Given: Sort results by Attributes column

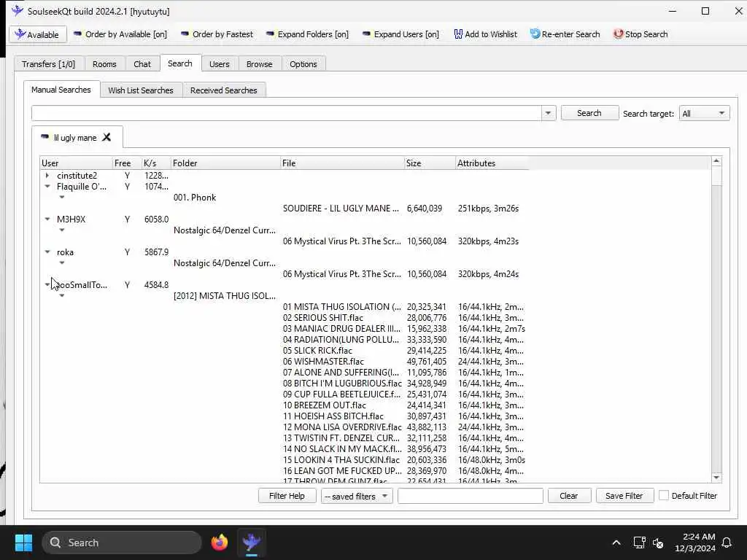Looking at the screenshot, I should [x=492, y=163].
